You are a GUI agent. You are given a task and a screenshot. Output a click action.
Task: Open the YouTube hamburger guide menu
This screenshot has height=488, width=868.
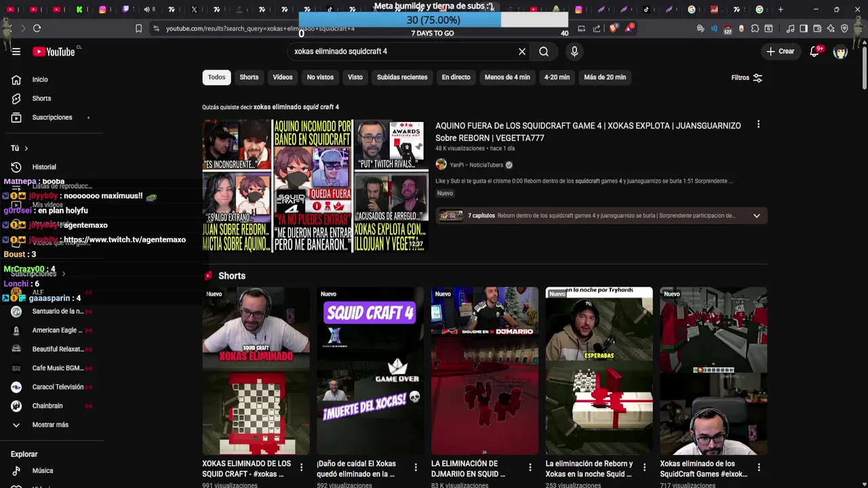coord(16,52)
